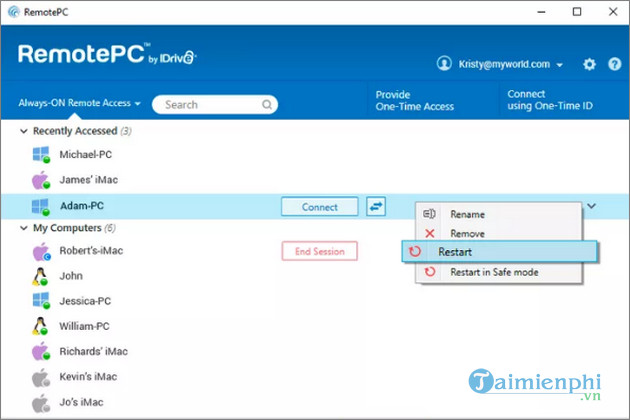Image resolution: width=630 pixels, height=420 pixels.
Task: Click the gray Apple icon beside Jo's iMac
Action: click(41, 403)
